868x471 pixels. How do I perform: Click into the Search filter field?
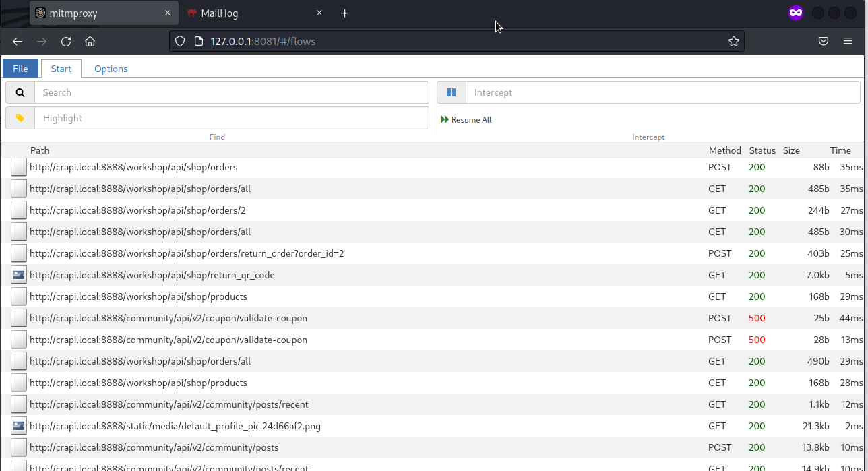(x=231, y=93)
